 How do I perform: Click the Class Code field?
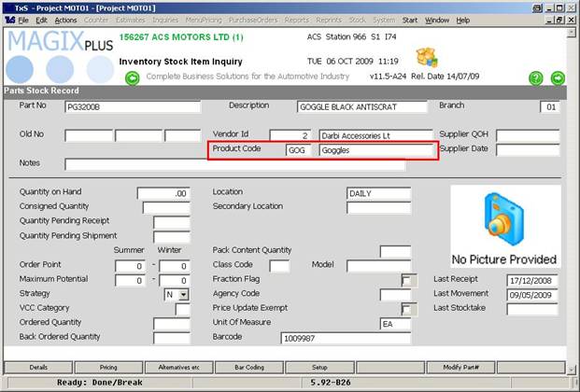(279, 266)
